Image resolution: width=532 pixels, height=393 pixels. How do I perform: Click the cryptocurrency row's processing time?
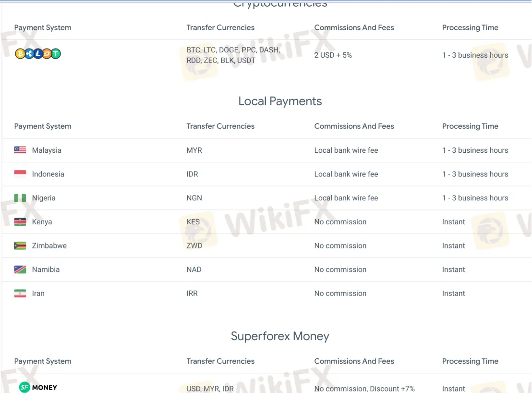[x=475, y=55]
